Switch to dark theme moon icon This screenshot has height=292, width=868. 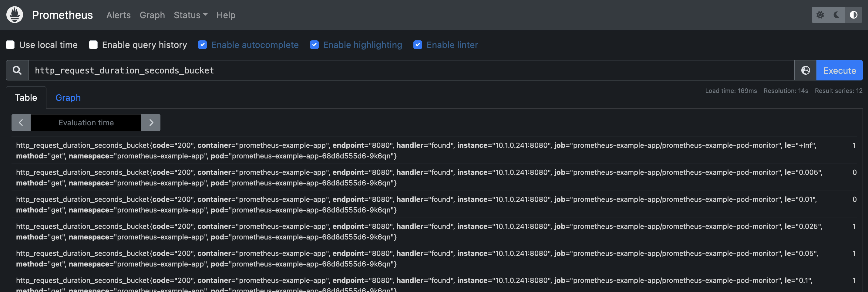click(x=837, y=15)
